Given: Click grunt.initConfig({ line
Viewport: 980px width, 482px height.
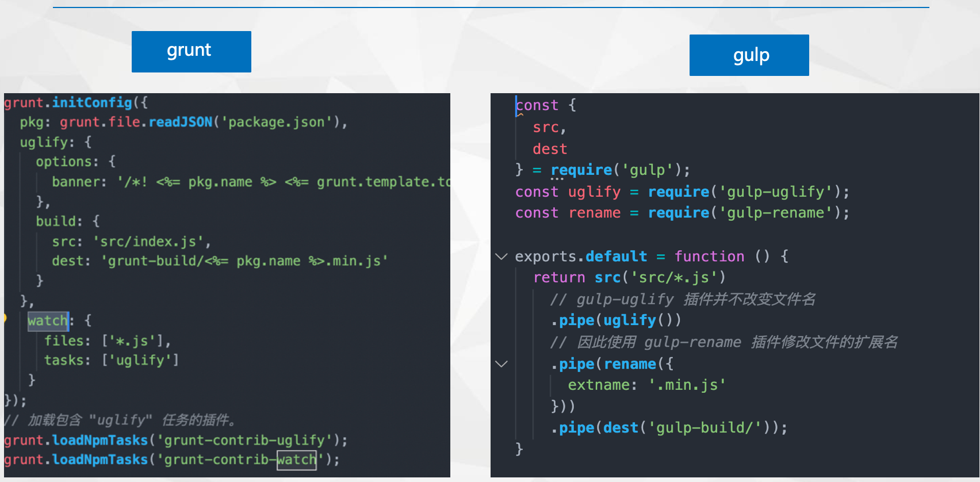Looking at the screenshot, I should click(x=76, y=103).
